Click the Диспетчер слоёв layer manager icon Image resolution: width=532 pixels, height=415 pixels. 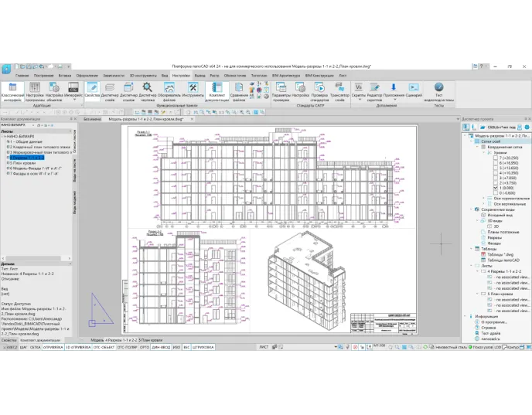(110, 90)
